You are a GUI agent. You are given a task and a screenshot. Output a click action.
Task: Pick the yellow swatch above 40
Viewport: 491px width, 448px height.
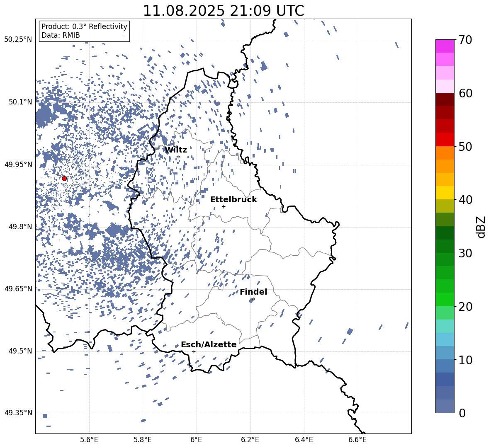click(445, 193)
